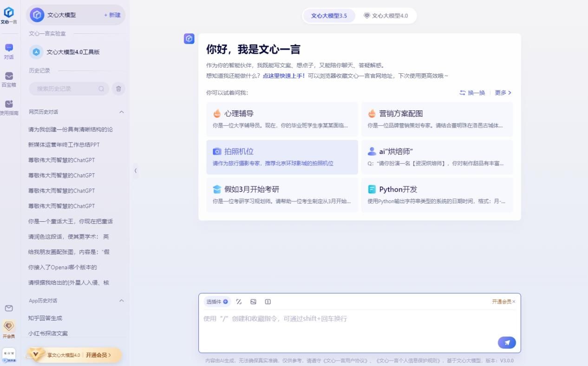This screenshot has width=588, height=366.
Task: Open the mail envelope icon in sidebar
Action: [x=9, y=308]
